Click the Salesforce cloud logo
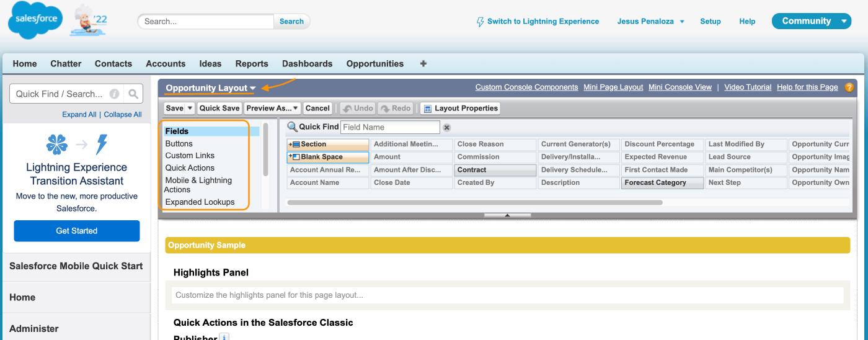 pos(34,20)
